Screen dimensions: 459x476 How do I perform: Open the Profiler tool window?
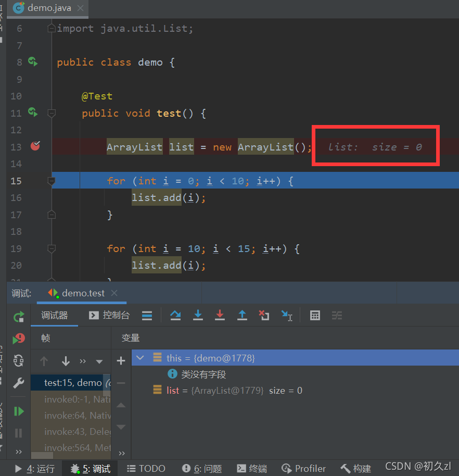[303, 469]
